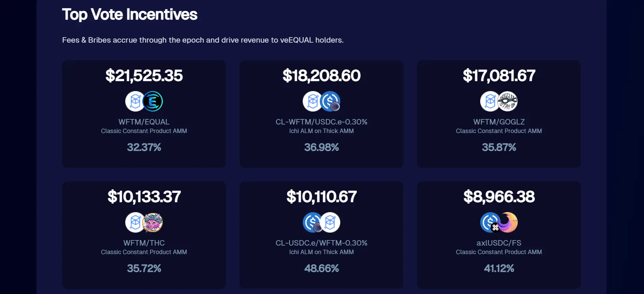Click the WFTM icon in CL-USDC.e/WFTM-0.30% card

[x=330, y=222]
